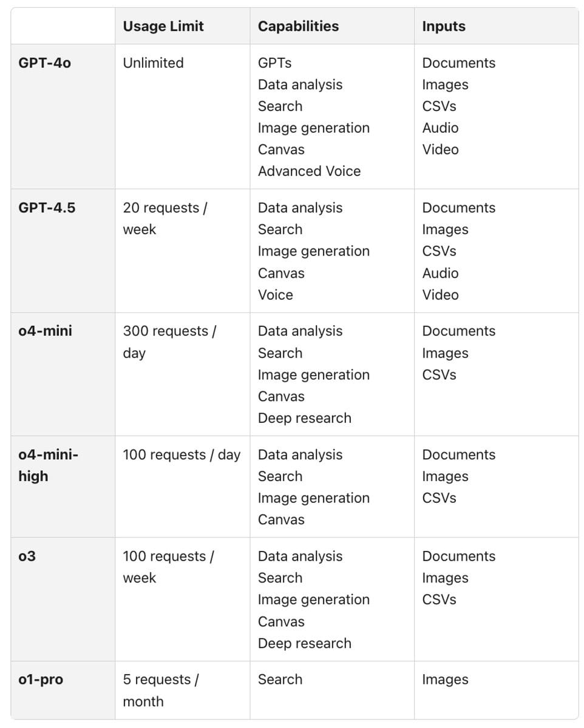
Task: Click '5 requests / month' for o1-pro
Action: tap(160, 691)
